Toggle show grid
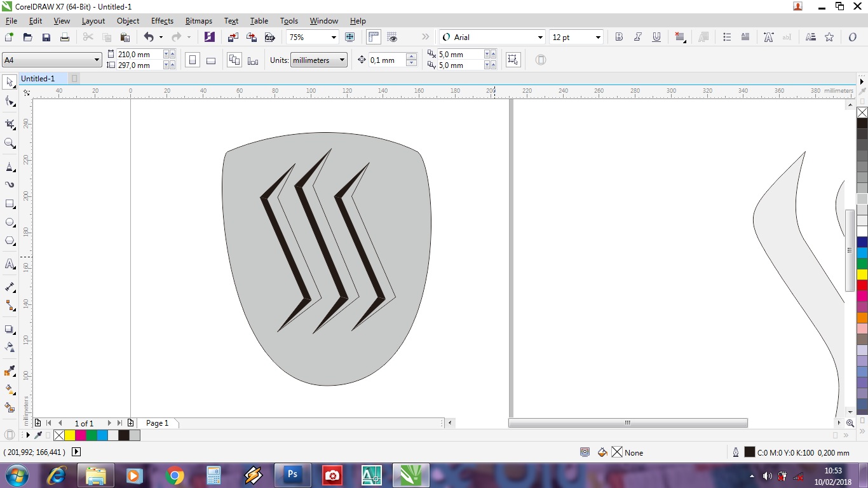This screenshot has width=868, height=488. [392, 37]
